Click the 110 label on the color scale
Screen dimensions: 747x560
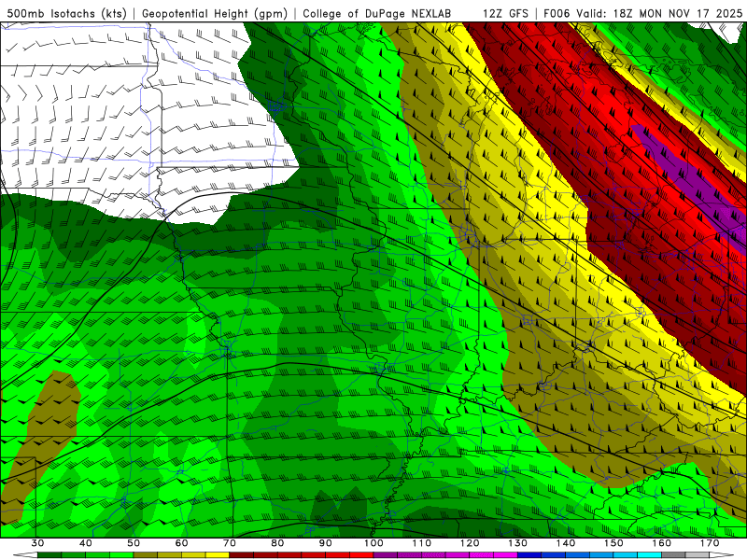pos(422,543)
